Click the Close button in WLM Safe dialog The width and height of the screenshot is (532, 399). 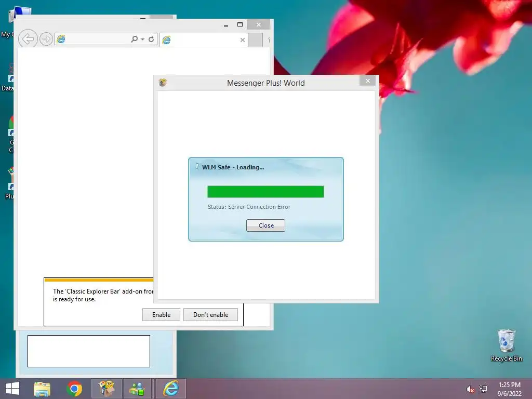pyautogui.click(x=265, y=225)
